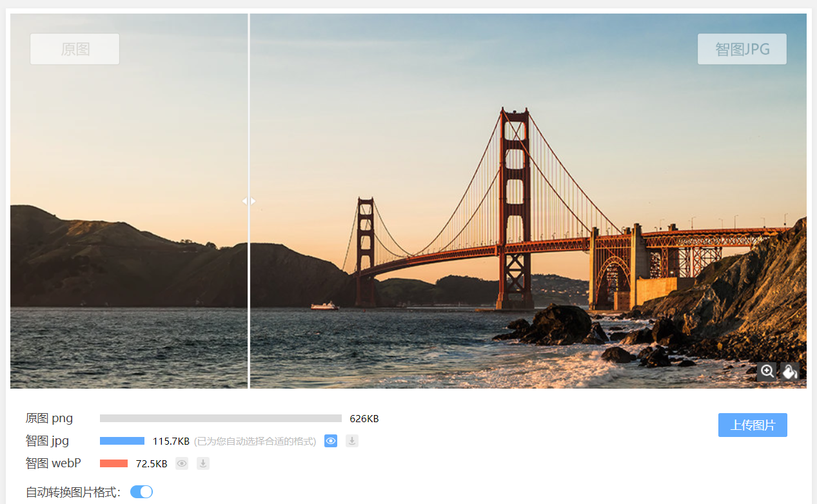The image size is (817, 504).
Task: Click the 115.7KB size value
Action: point(171,441)
